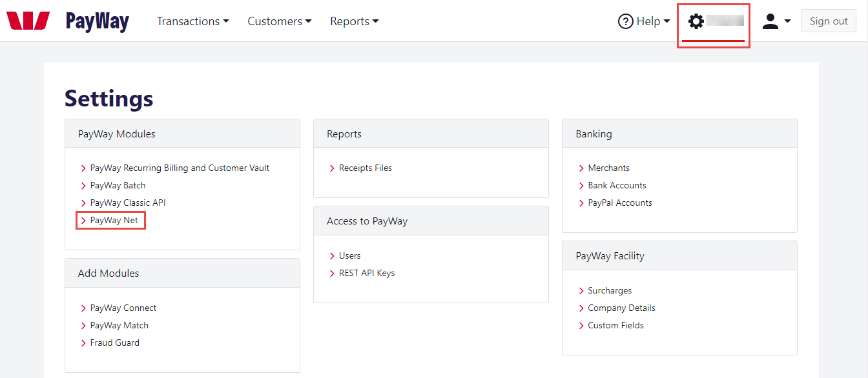Screen dimensions: 868x378
Task: Open the Users settings page
Action: click(x=349, y=255)
